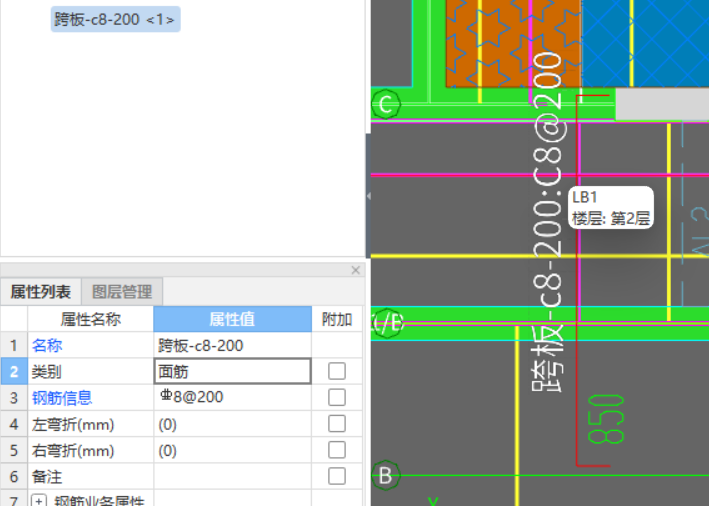Switch to the 属性列表 tab
Screen dimensions: 709x506
coord(41,292)
